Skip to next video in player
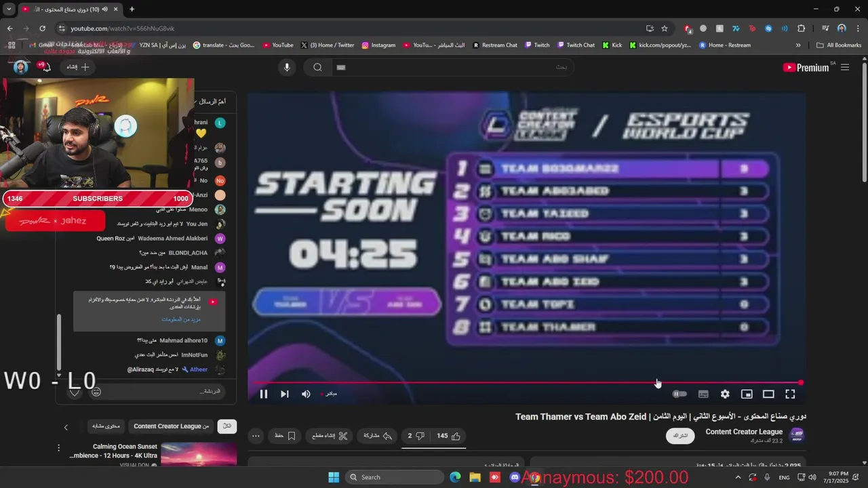Image resolution: width=868 pixels, height=488 pixels. (285, 394)
